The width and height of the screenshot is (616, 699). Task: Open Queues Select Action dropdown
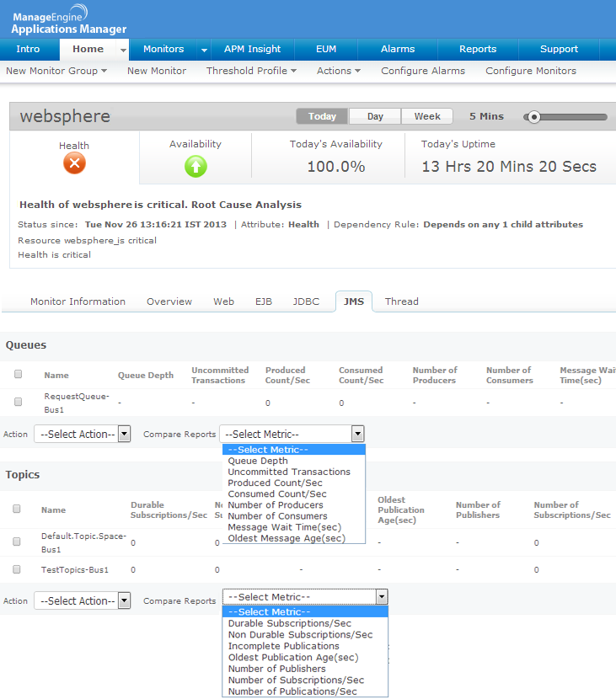point(82,434)
